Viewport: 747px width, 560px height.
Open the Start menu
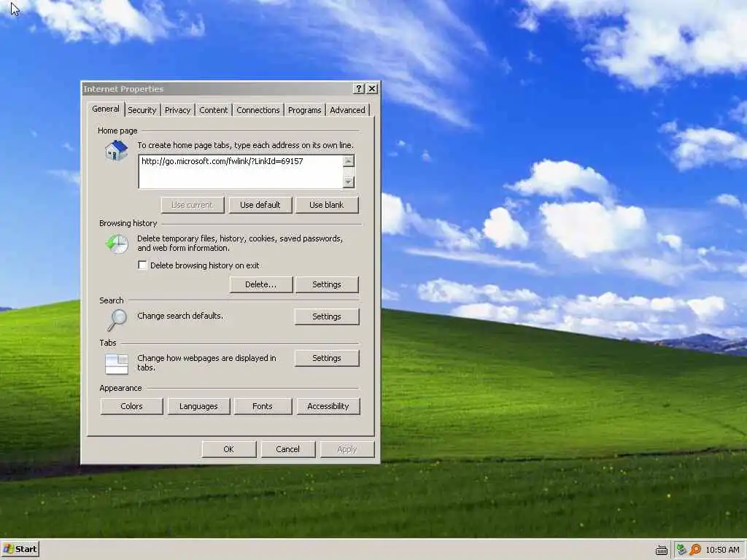click(x=20, y=549)
